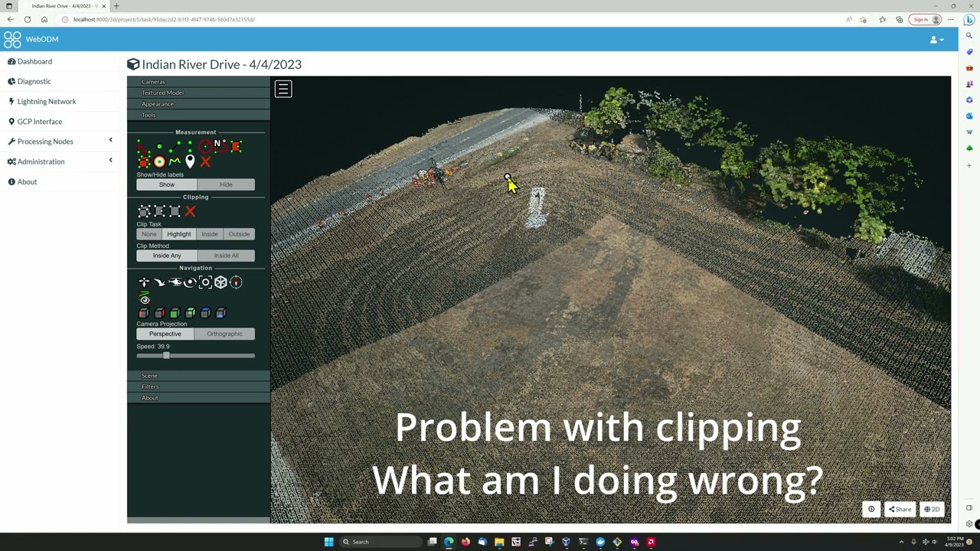Expand the Processing Nodes sidebar item
This screenshot has width=980, height=551.
[x=45, y=142]
